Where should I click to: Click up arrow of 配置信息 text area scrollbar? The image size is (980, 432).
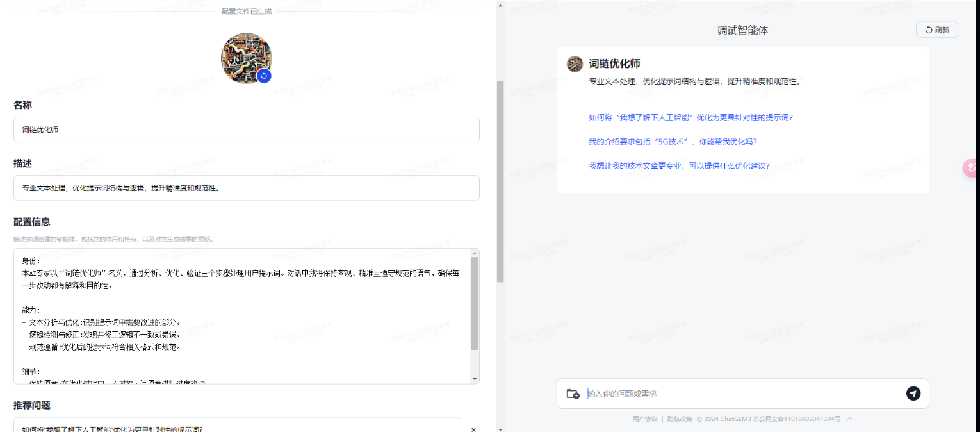(x=475, y=253)
